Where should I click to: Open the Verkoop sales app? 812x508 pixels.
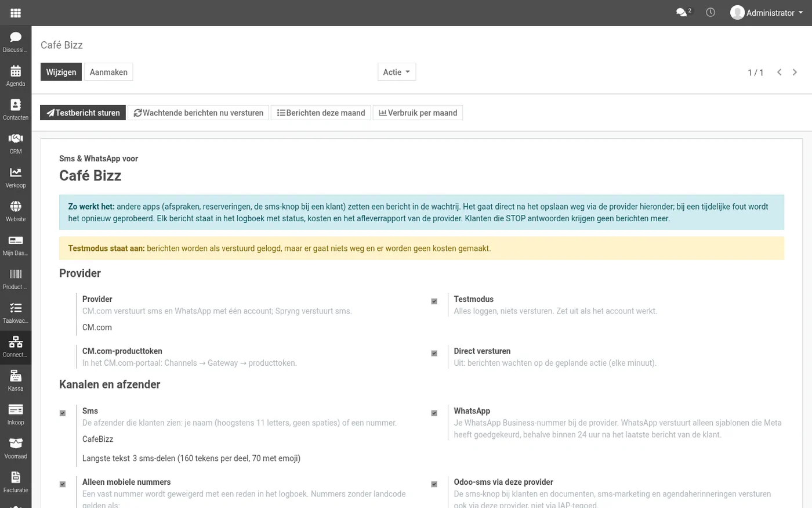point(16,177)
